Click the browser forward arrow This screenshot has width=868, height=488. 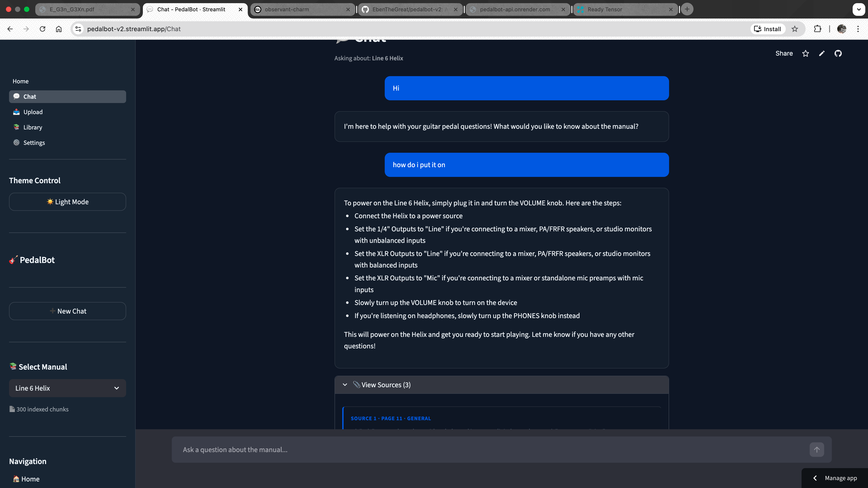pyautogui.click(x=26, y=29)
